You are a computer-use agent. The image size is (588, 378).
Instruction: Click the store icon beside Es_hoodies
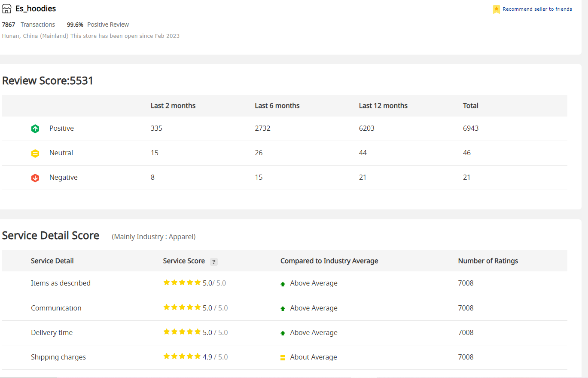click(7, 9)
